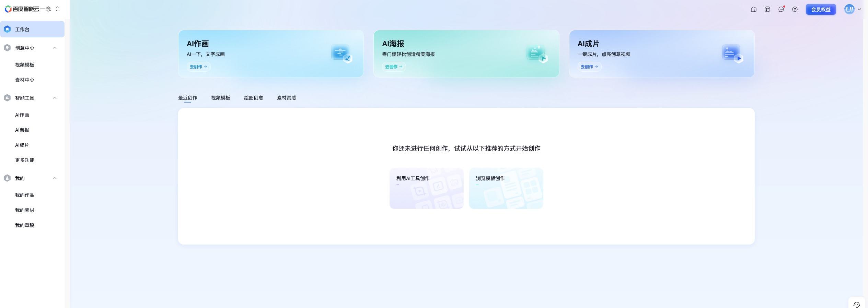This screenshot has width=868, height=308.
Task: Click the AI作画 card paintbrush icon
Action: pos(342,54)
